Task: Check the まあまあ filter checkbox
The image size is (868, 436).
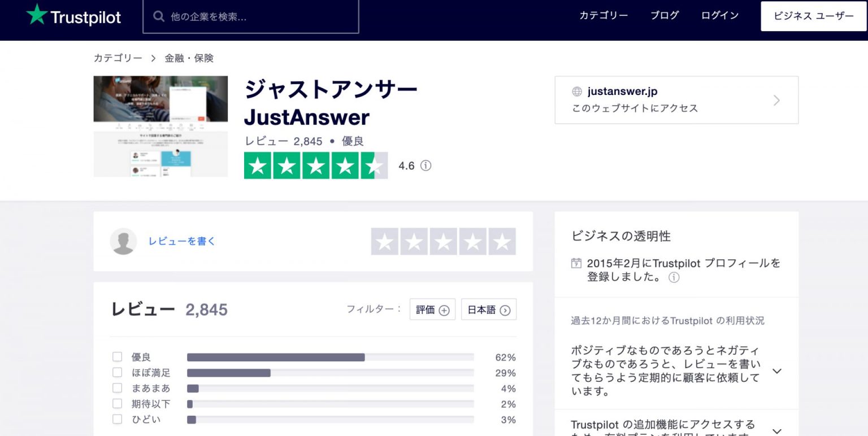Action: click(x=117, y=388)
